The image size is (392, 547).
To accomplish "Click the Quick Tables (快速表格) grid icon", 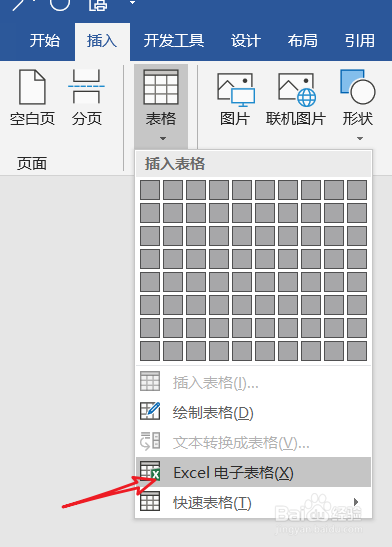I will 150,501.
